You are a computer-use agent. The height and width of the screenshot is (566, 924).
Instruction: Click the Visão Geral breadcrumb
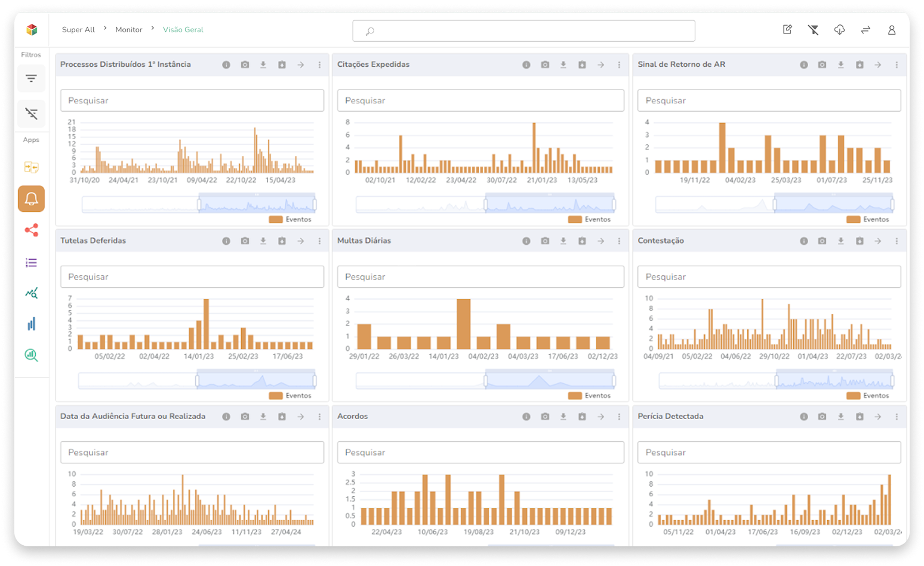[x=183, y=29]
